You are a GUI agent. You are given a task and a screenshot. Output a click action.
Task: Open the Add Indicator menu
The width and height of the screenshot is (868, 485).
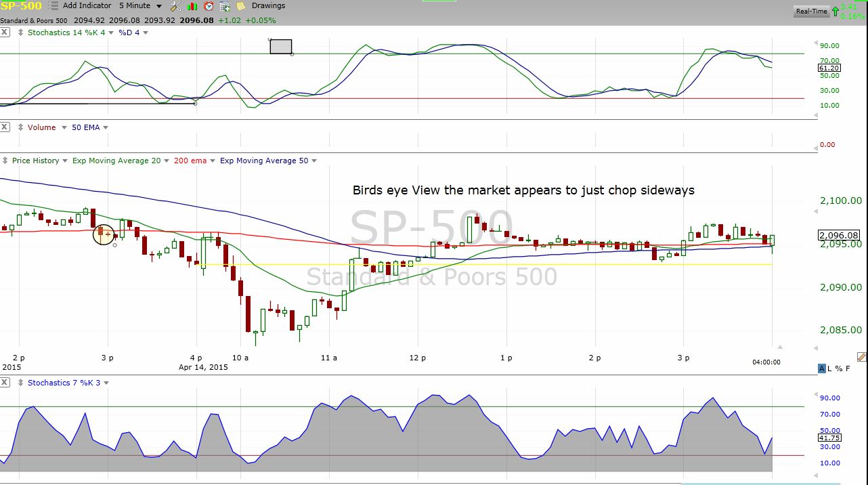tap(87, 5)
